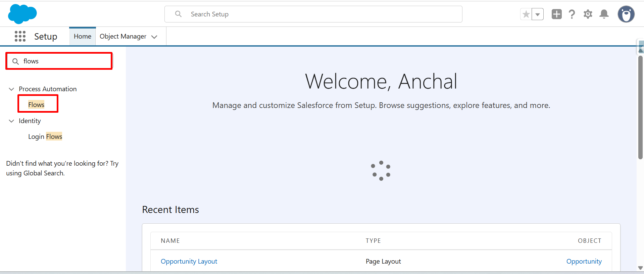
Task: Click the Global Search hint text
Action: coord(62,168)
